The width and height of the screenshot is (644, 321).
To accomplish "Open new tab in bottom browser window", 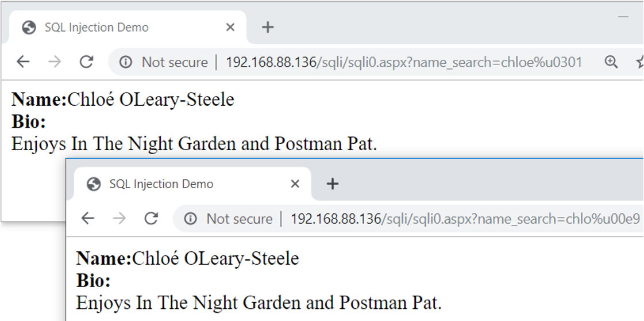I will pyautogui.click(x=332, y=184).
